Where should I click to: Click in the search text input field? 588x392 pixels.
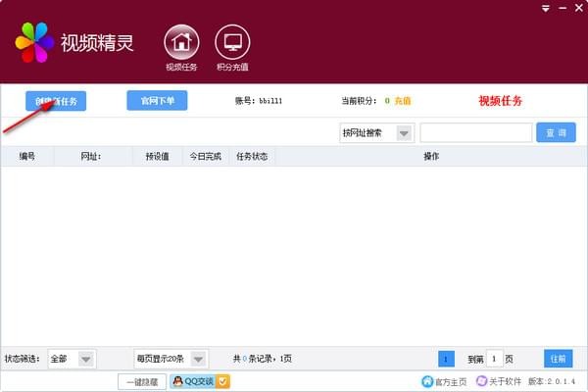click(475, 133)
